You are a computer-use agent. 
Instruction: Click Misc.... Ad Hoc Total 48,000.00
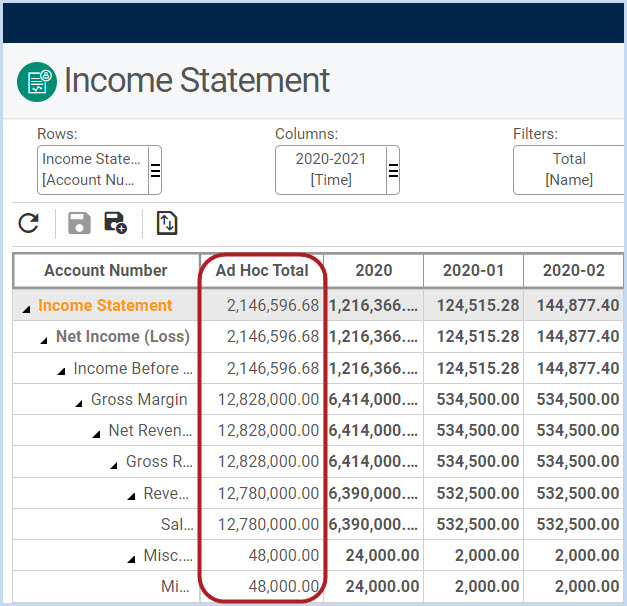[x=262, y=555]
